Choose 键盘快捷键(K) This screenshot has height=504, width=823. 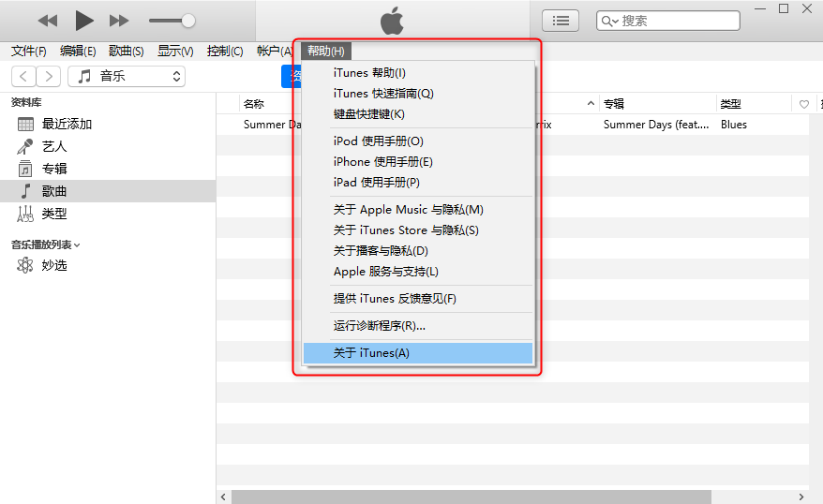pos(418,113)
